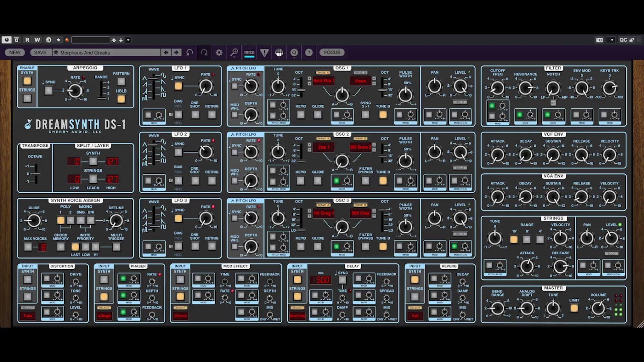Click the split SYNTH learn button

(93, 161)
